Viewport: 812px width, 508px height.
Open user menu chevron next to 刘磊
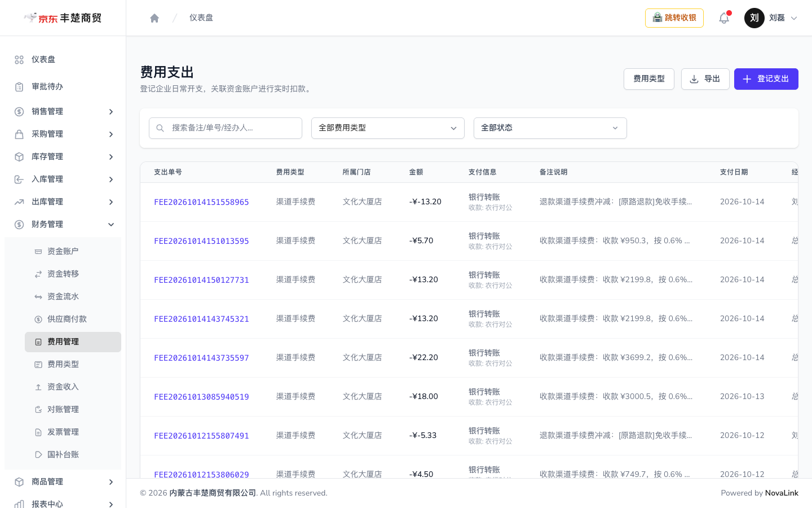pos(794,18)
